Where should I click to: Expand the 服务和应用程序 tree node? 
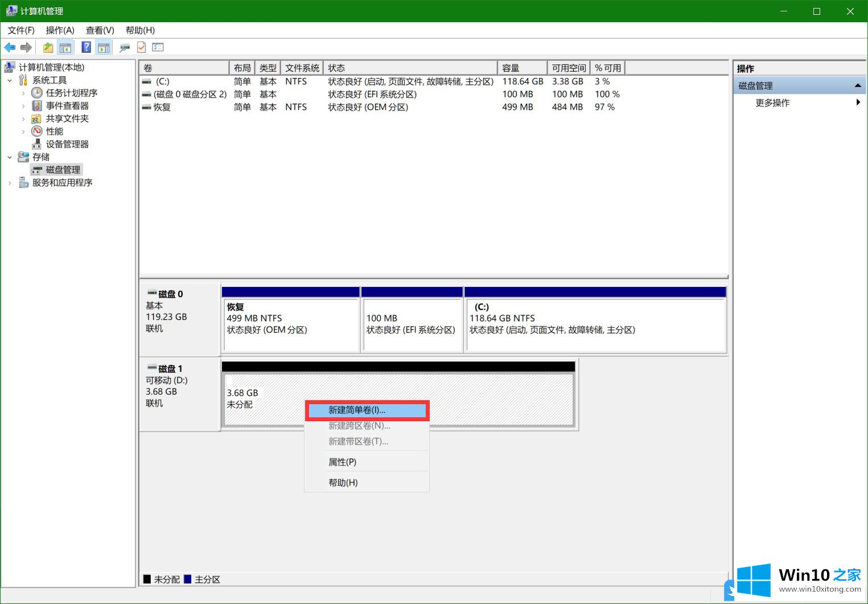click(x=10, y=183)
